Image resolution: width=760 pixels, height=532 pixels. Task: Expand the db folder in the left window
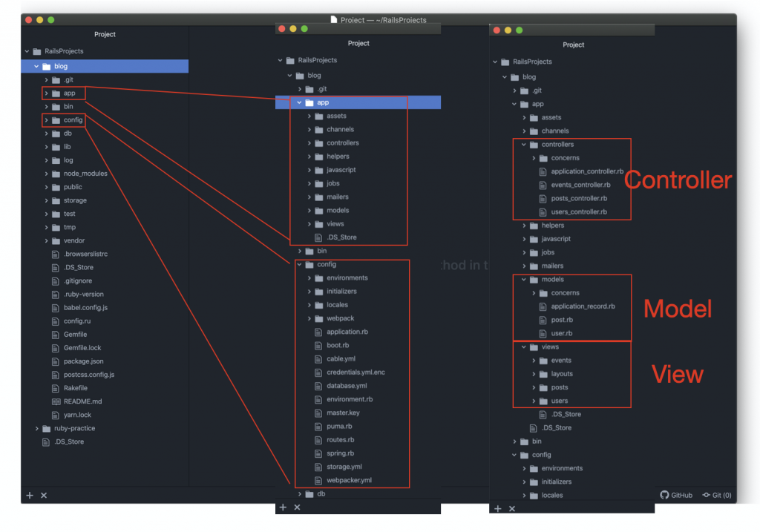(46, 134)
